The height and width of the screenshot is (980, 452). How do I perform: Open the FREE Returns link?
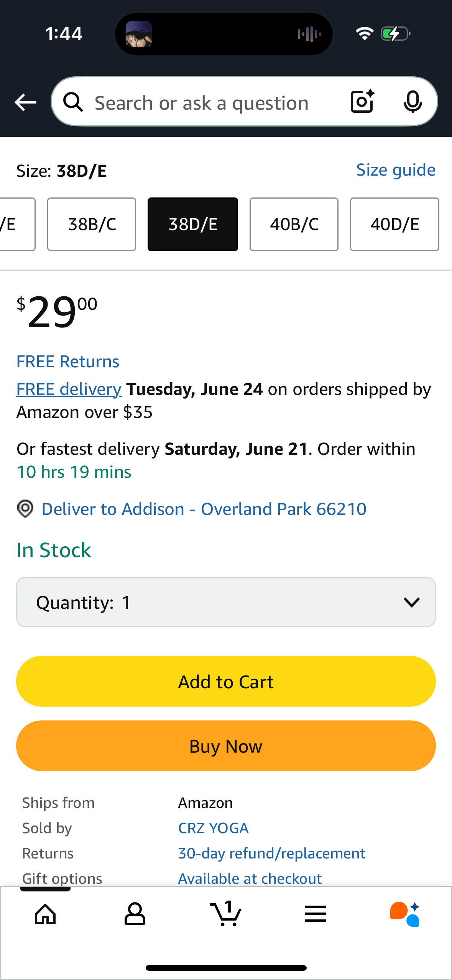pos(68,362)
